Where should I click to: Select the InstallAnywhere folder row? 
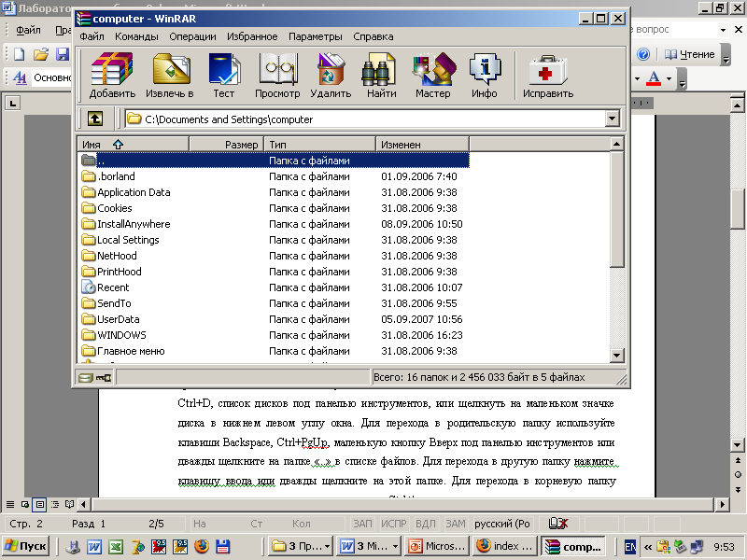(274, 224)
